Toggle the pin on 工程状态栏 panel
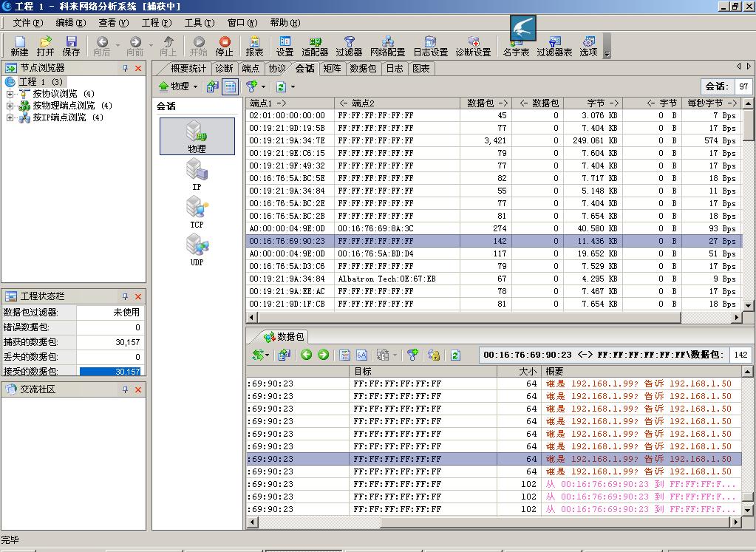The height and width of the screenshot is (552, 756). [x=125, y=296]
